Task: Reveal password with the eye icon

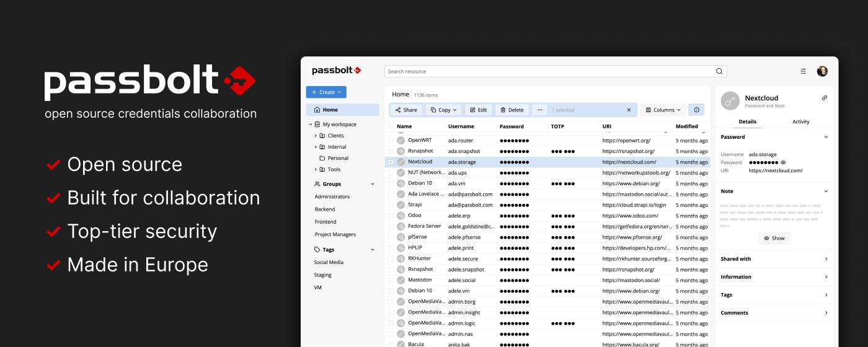Action: click(783, 162)
